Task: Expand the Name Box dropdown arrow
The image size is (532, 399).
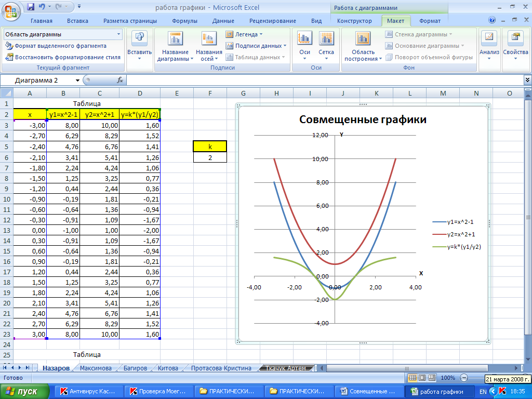Action: pos(77,81)
